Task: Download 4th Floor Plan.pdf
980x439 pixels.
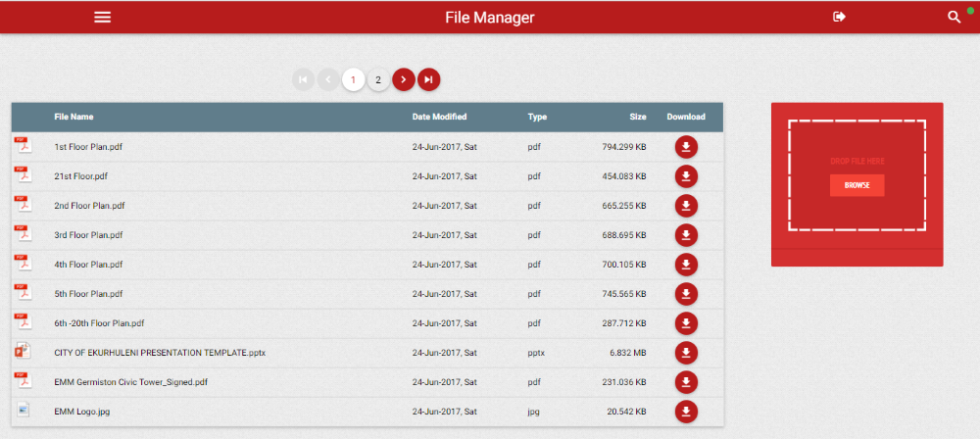Action: click(686, 265)
